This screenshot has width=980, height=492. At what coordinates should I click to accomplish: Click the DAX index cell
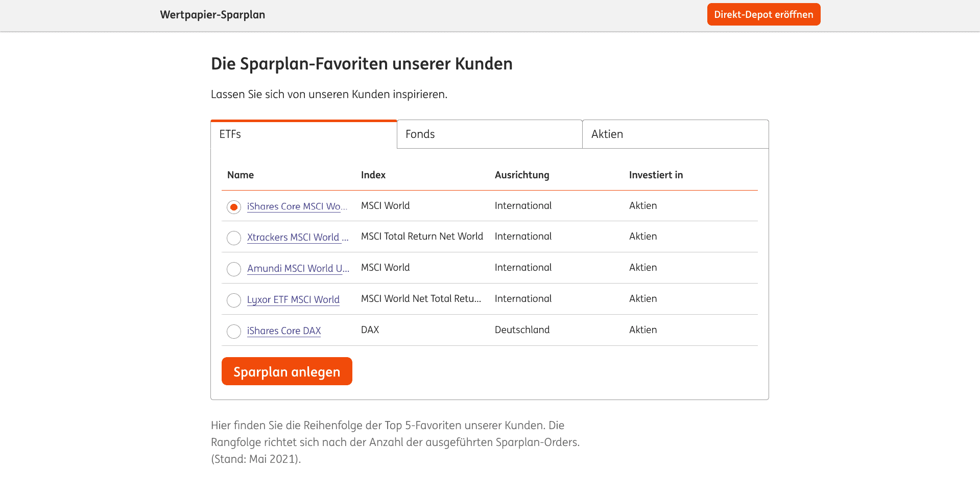[x=370, y=330]
